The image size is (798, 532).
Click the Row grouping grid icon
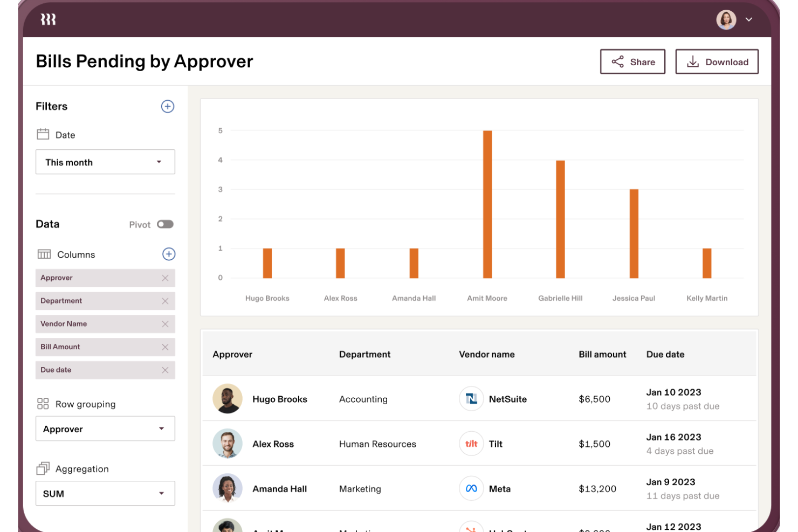[x=43, y=403]
